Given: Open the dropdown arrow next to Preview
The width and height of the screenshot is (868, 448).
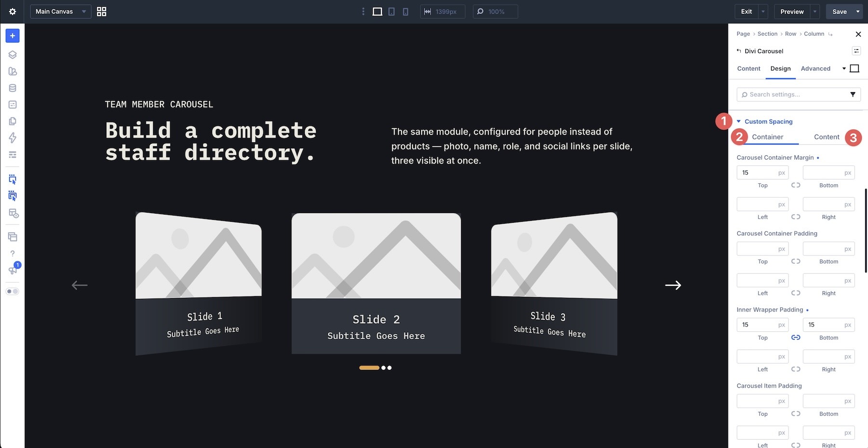Looking at the screenshot, I should click(815, 12).
